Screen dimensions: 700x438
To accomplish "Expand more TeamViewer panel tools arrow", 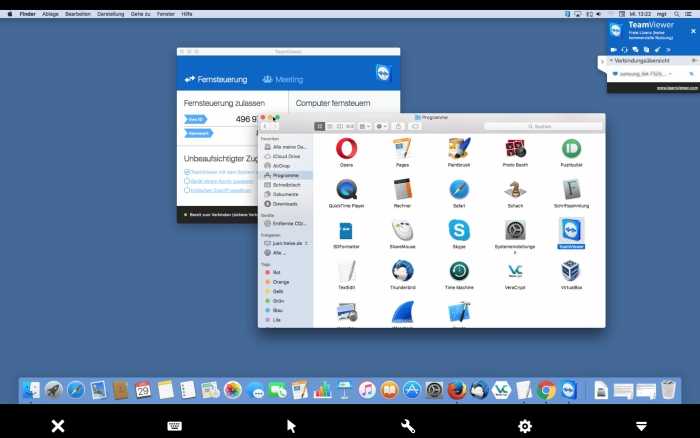I will pos(668,50).
